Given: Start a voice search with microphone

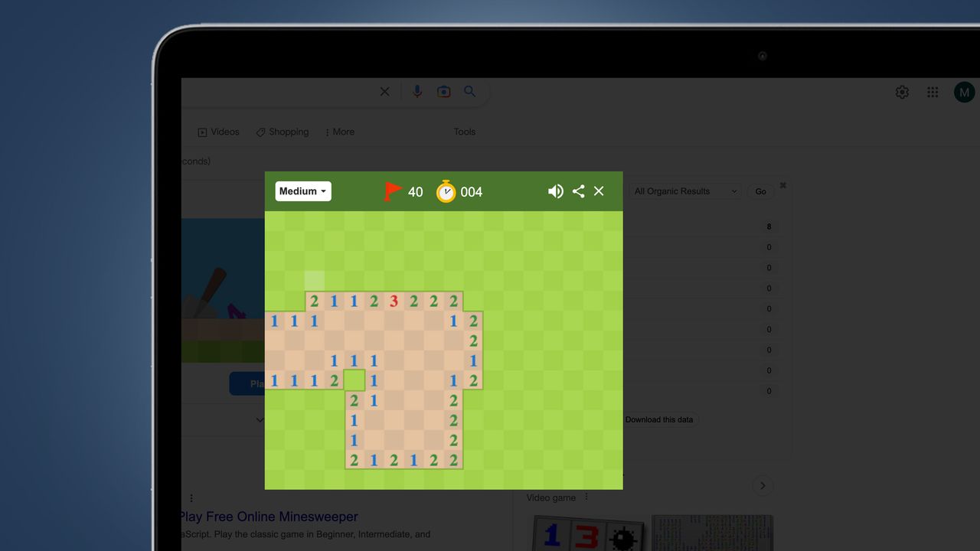Looking at the screenshot, I should 417,92.
